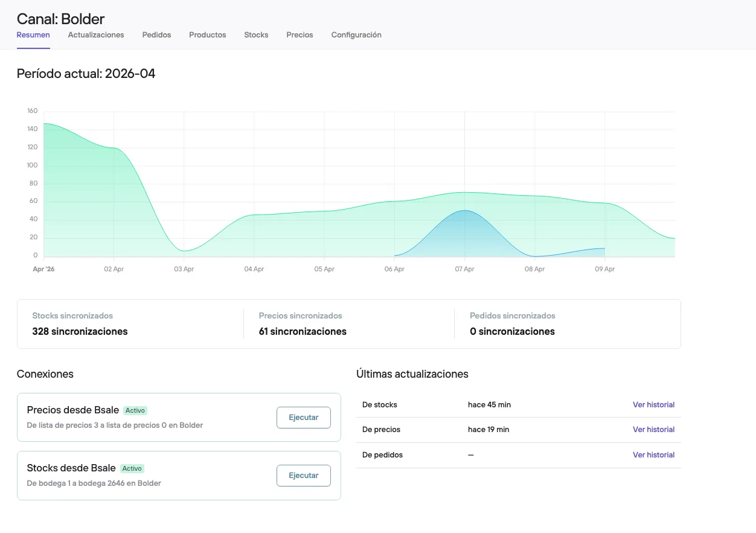Click the "Período actual: 2026-04" heading

[x=86, y=74]
